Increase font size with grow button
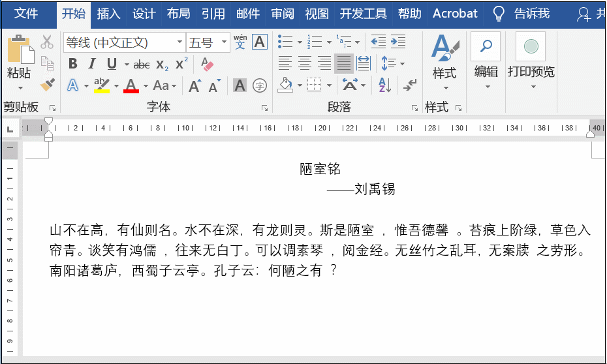Screen dimensions: 607x364 point(195,85)
